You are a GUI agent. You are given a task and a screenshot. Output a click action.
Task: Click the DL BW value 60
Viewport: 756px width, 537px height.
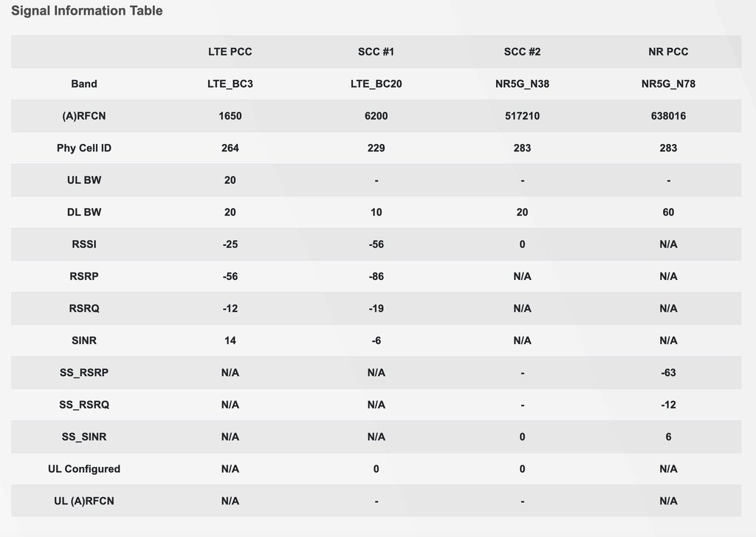click(668, 212)
